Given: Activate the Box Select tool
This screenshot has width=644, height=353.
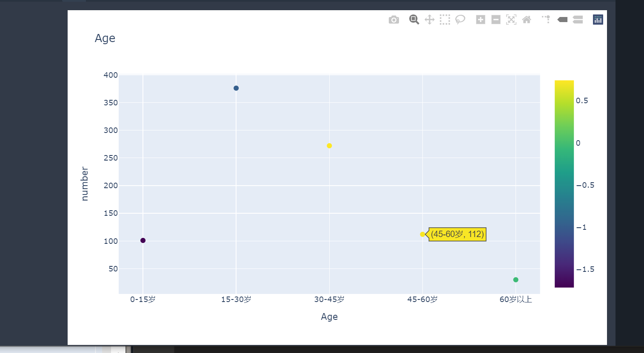Looking at the screenshot, I should pos(445,20).
